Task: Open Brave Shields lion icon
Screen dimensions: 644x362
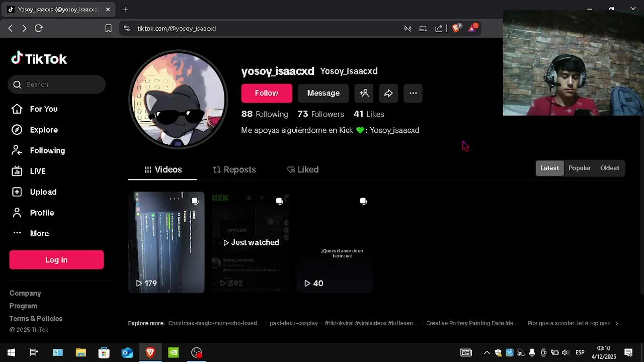Action: (456, 28)
